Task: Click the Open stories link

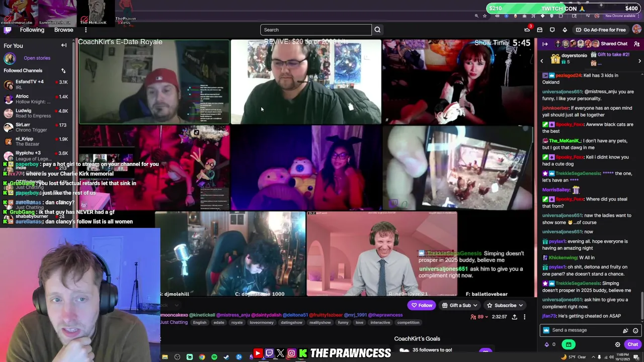Action: coord(37,58)
